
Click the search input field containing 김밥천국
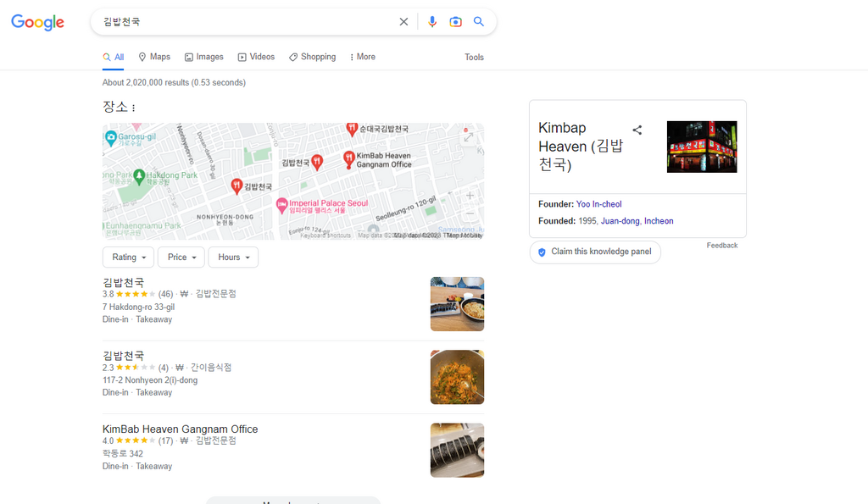click(247, 21)
